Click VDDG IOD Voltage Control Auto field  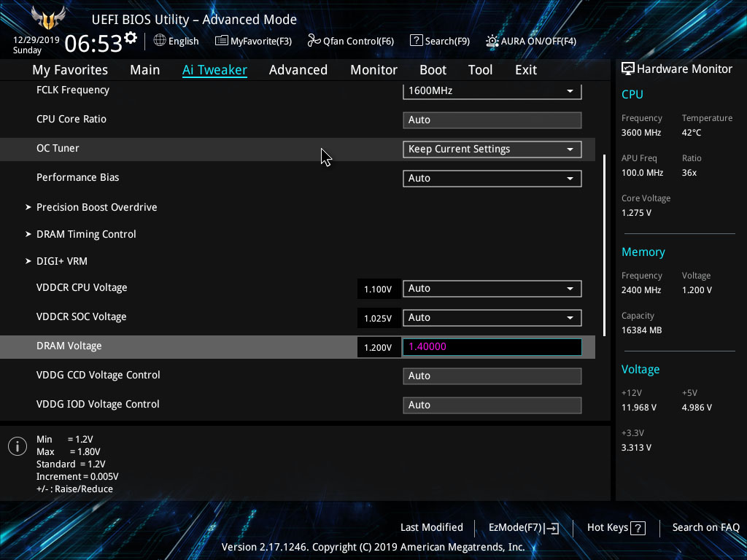click(x=492, y=405)
